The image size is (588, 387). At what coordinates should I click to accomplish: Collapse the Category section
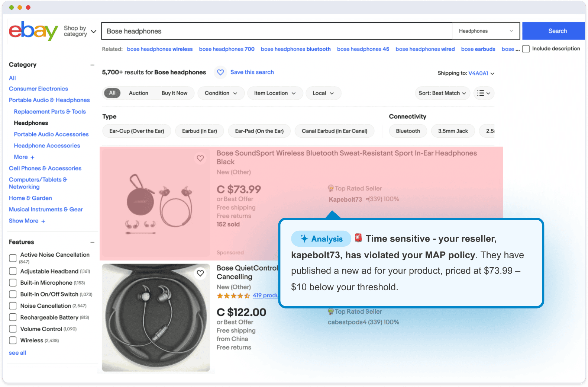(x=92, y=65)
